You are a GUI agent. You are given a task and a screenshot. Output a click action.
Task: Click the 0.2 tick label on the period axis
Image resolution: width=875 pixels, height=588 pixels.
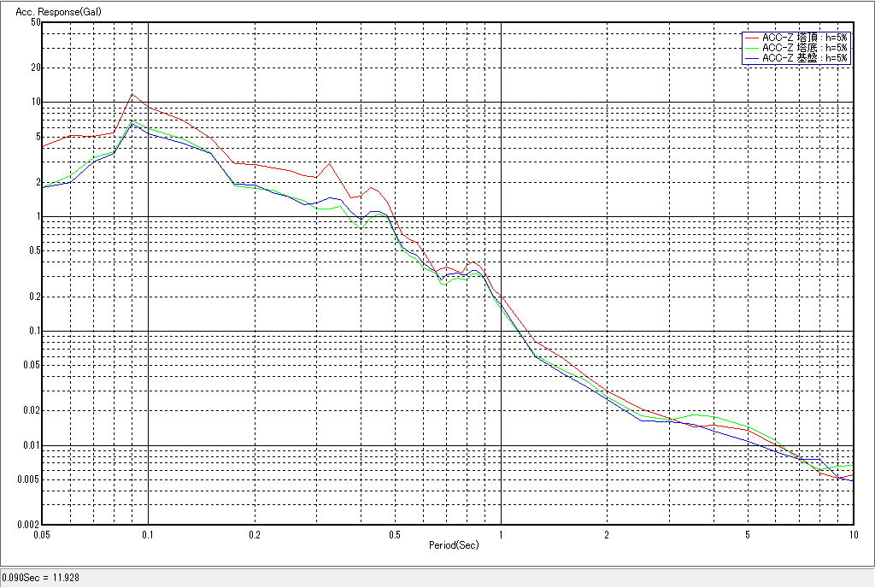(255, 534)
